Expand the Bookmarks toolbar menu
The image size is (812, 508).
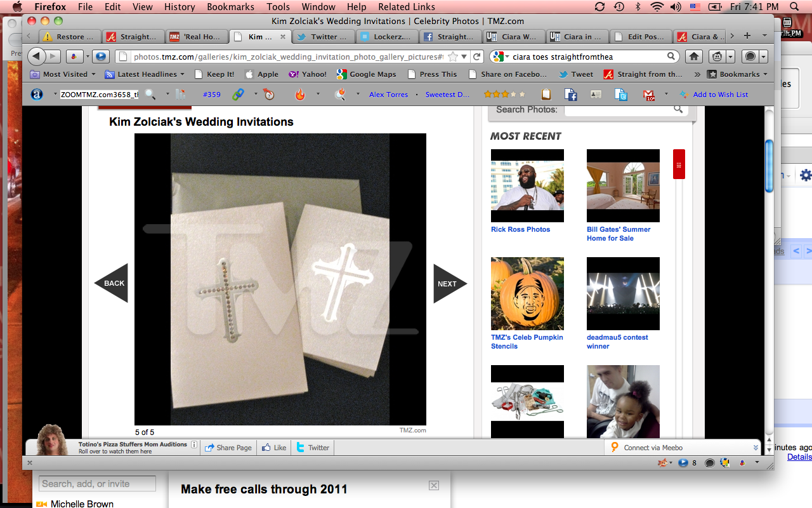click(738, 74)
